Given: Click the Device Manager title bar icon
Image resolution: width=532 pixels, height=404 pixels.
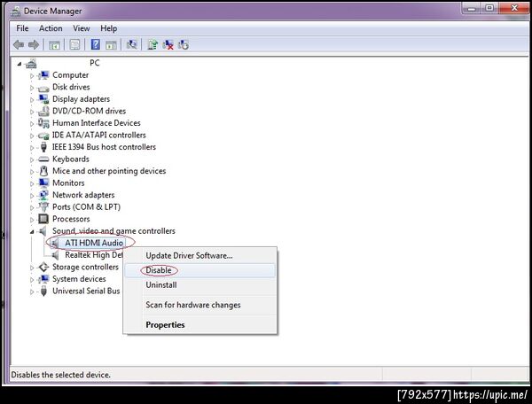Looking at the screenshot, I should [x=15, y=12].
